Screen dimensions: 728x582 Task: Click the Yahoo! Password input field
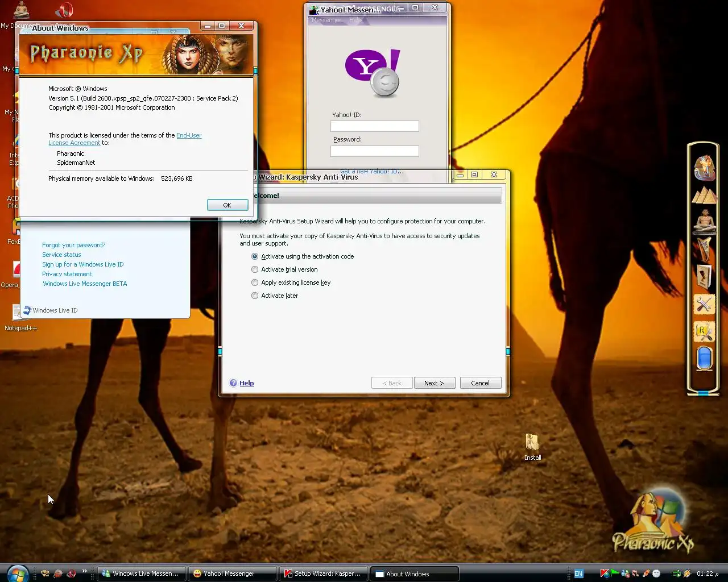click(375, 151)
